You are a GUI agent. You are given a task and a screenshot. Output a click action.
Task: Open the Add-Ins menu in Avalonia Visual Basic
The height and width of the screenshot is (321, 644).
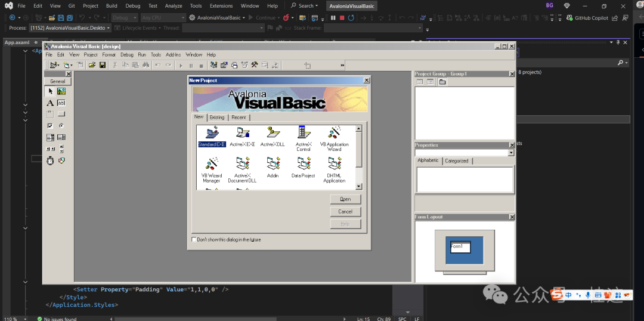(x=173, y=55)
